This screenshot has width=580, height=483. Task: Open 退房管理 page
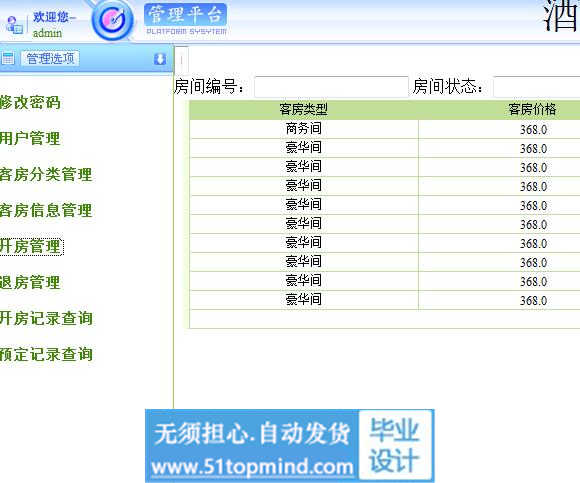[x=30, y=283]
